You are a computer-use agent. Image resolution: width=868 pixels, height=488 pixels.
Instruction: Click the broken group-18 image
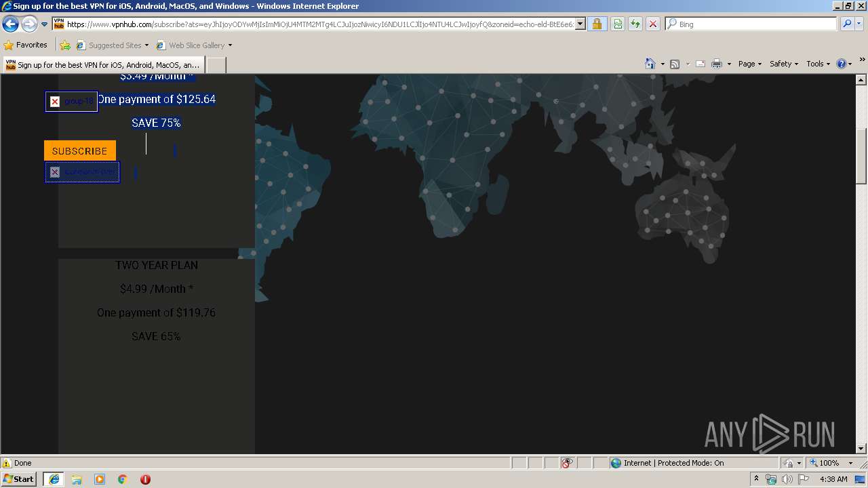pos(71,102)
